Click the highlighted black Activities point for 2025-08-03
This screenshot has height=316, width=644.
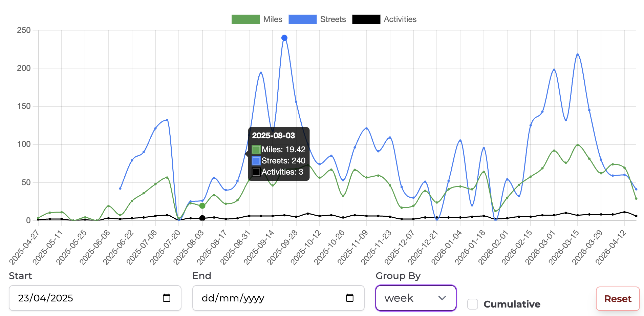point(202,218)
